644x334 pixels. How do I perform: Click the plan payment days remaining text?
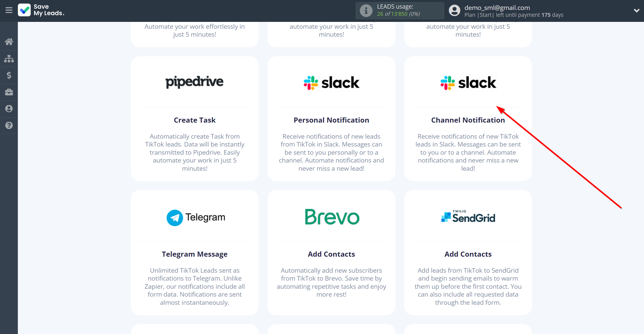tap(514, 15)
